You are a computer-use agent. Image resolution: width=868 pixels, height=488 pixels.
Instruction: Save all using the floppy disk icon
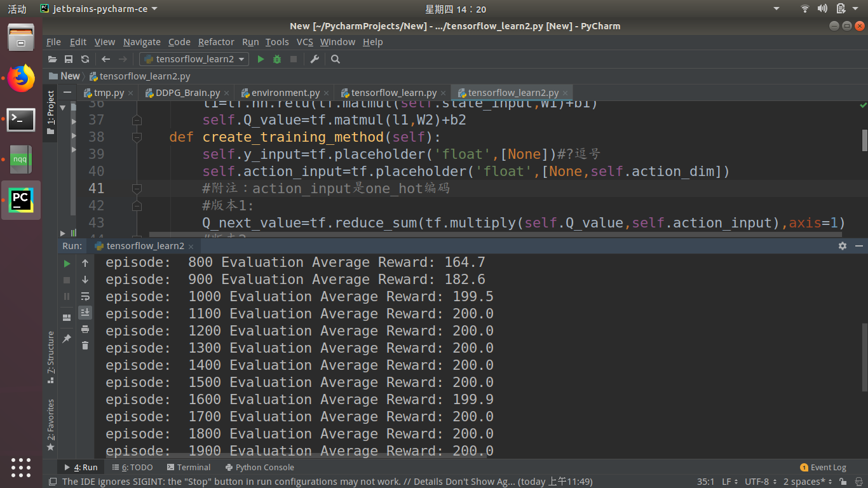point(69,59)
